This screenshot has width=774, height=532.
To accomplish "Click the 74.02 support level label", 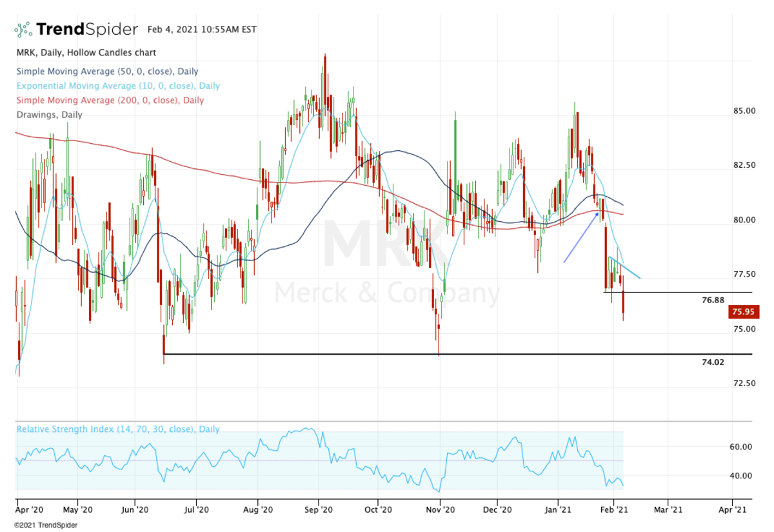I will [713, 362].
